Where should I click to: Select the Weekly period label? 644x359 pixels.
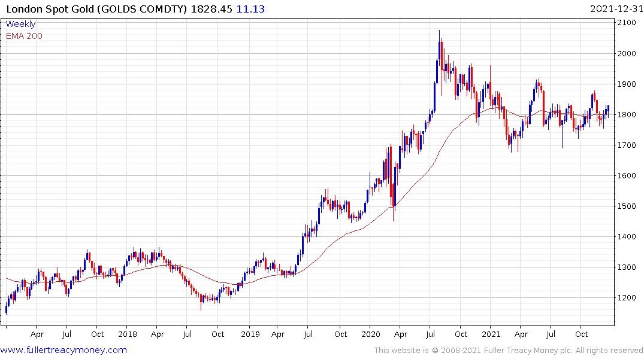20,24
